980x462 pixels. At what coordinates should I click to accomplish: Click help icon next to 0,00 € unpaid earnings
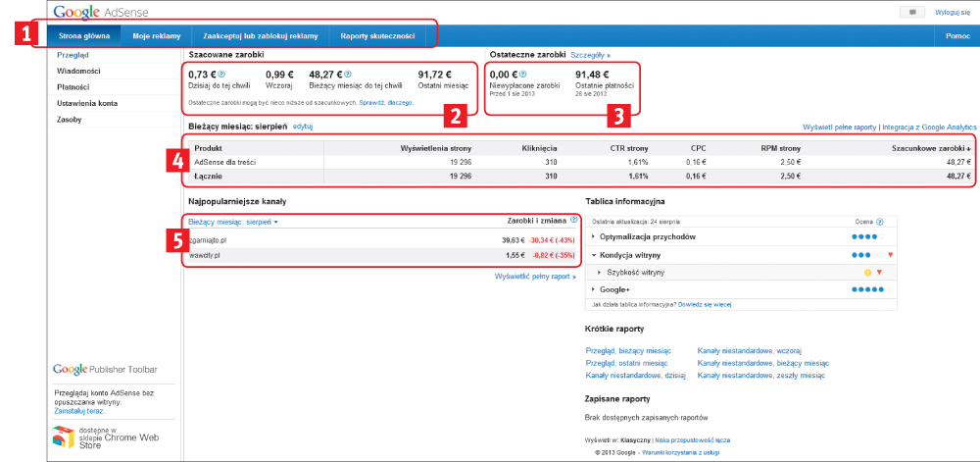523,74
